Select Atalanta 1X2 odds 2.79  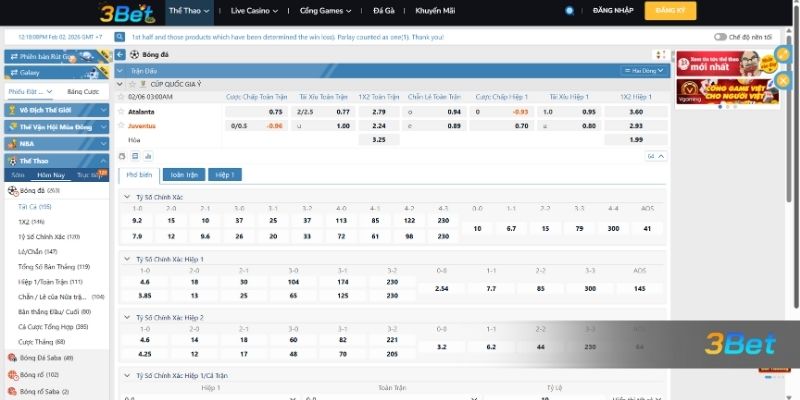(379, 112)
